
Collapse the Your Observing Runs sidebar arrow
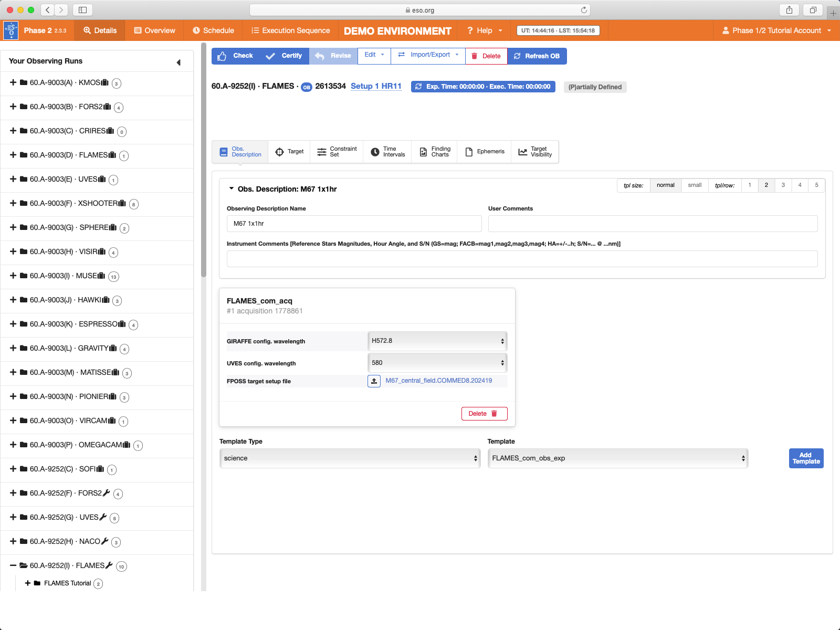click(x=178, y=62)
